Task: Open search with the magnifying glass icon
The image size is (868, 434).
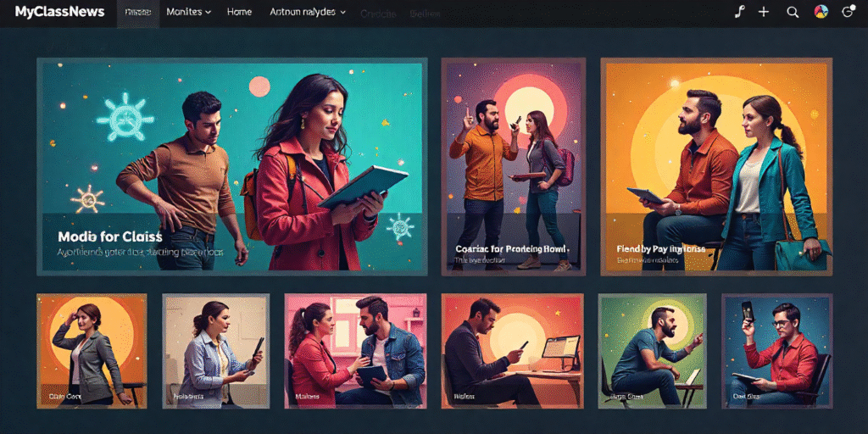Action: (793, 12)
